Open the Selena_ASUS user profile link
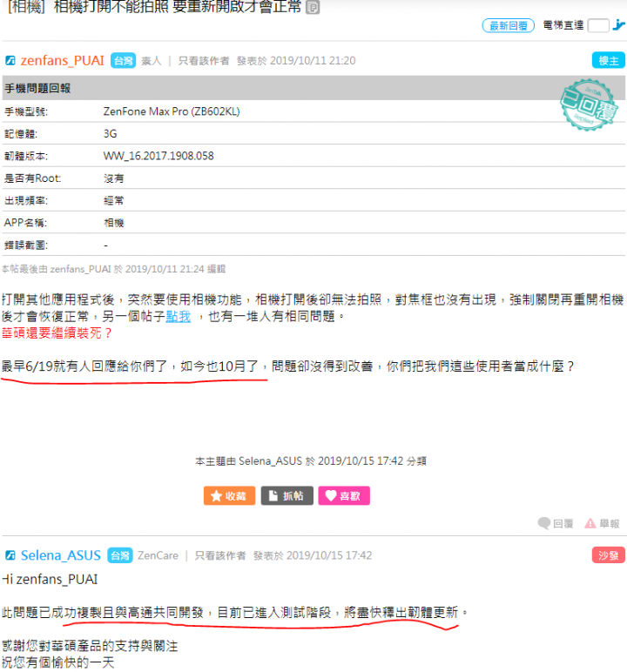Image resolution: width=627 pixels, height=672 pixels. (60, 555)
